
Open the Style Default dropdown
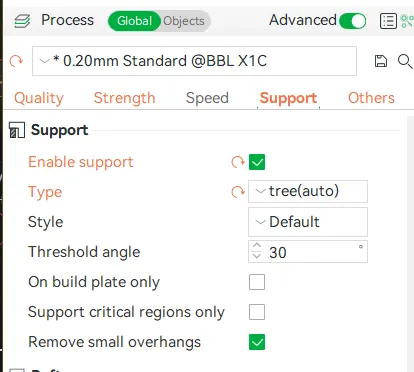tap(308, 222)
